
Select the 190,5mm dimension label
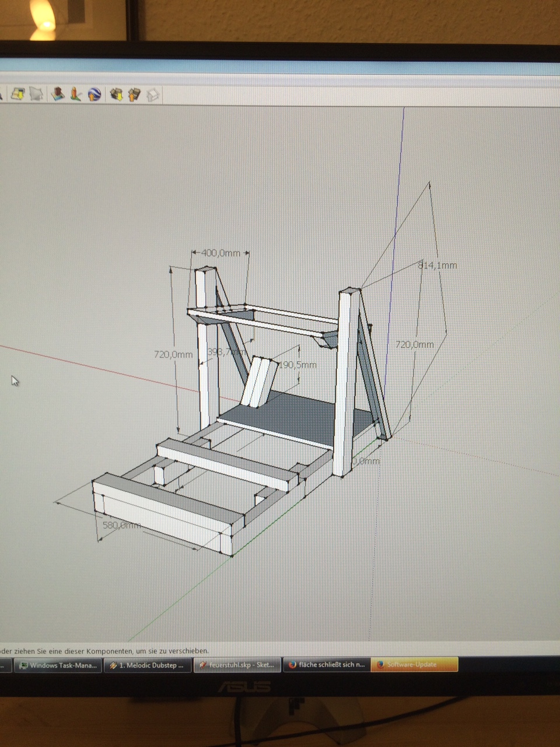click(x=298, y=365)
